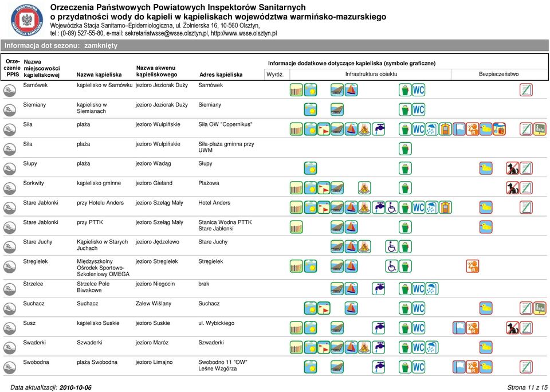Open the http://www.wsse.olsztyn.pl link
The height and width of the screenshot is (392, 550).
pos(244,34)
